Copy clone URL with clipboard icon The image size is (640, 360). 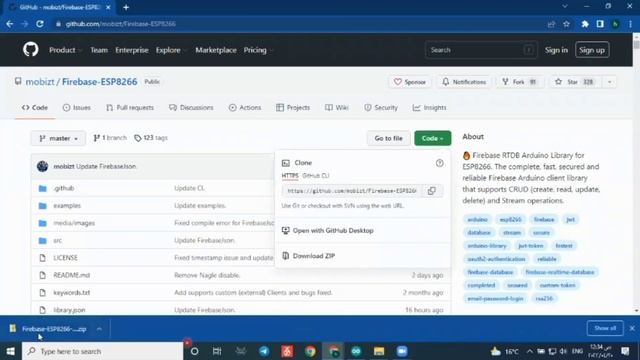431,191
